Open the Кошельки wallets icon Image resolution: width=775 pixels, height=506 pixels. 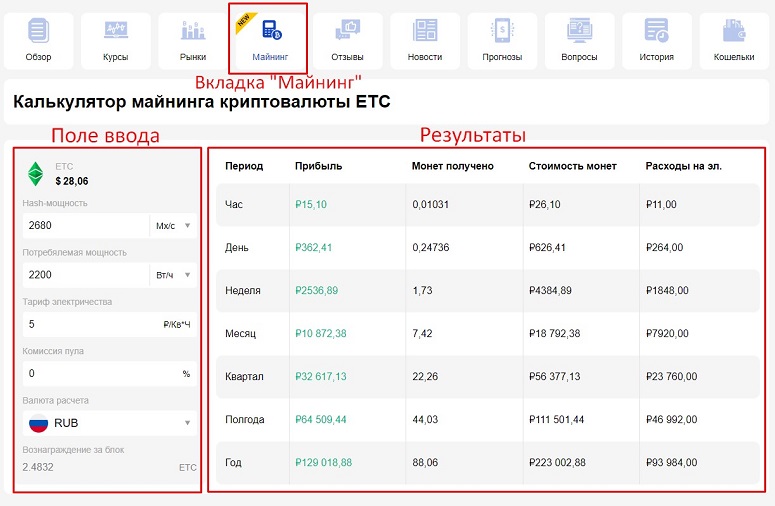coord(734,31)
